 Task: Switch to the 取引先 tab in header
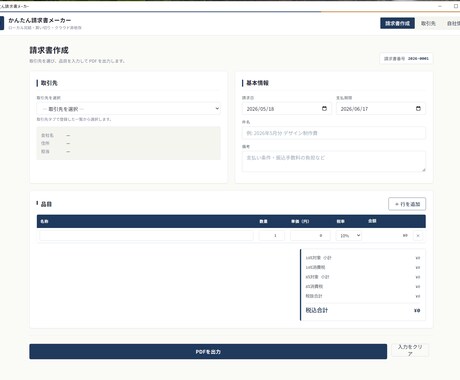pyautogui.click(x=428, y=23)
